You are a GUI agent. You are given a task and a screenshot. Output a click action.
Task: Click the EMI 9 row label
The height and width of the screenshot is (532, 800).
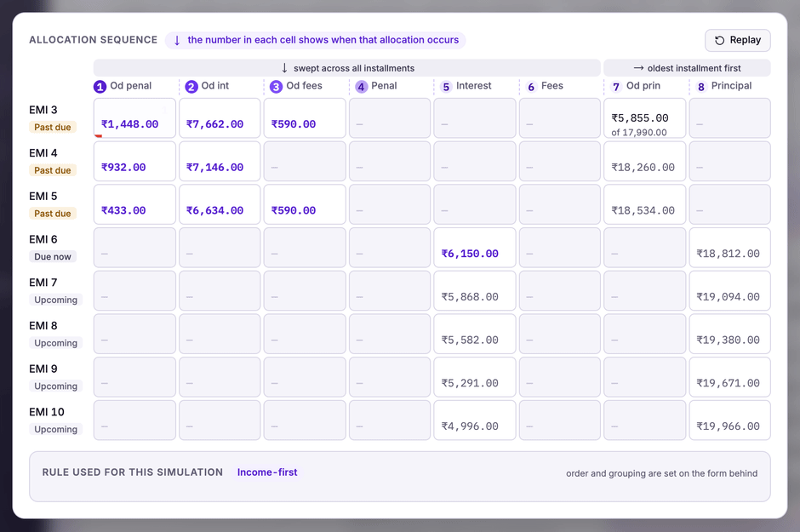point(43,369)
